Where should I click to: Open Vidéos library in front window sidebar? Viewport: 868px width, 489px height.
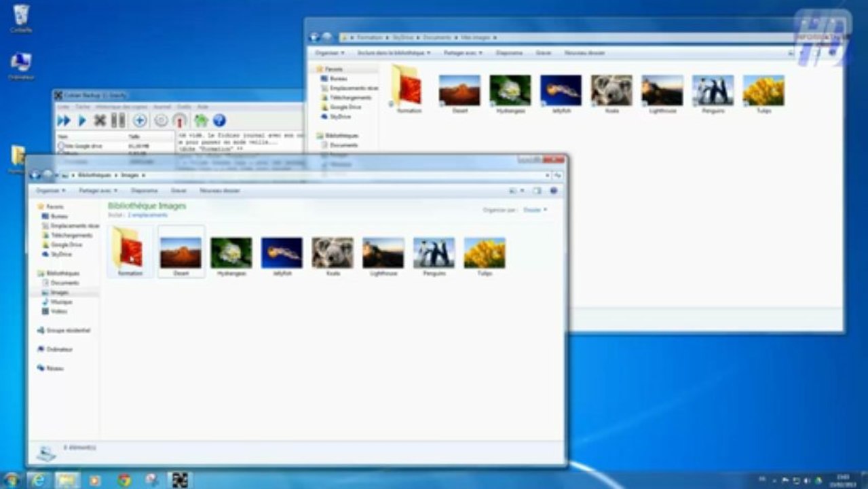tap(54, 311)
